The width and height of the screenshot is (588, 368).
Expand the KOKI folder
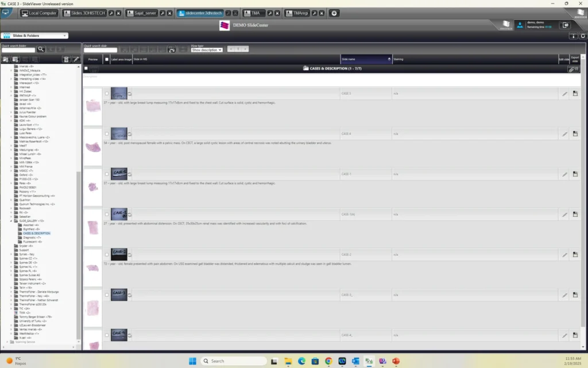[x=11, y=121]
